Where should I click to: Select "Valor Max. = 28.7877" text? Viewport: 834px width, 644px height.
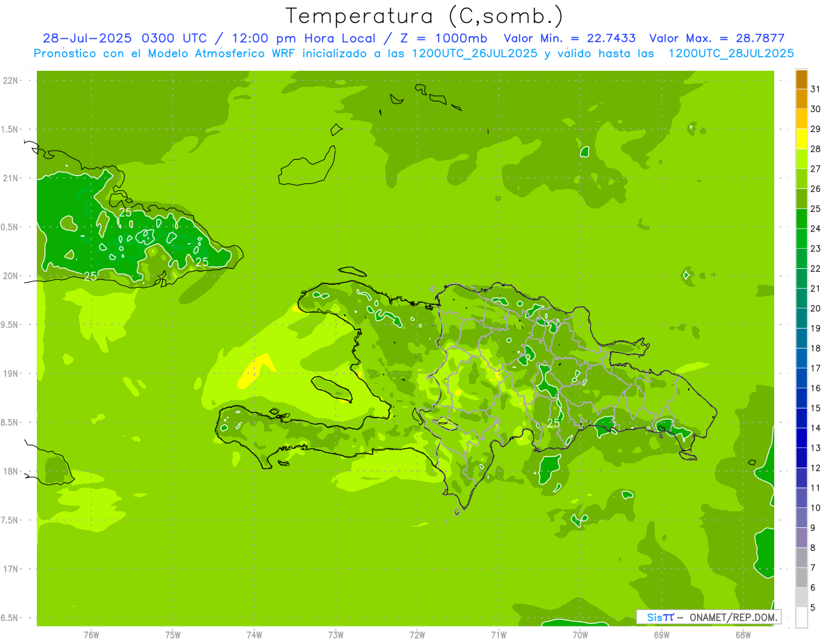[x=717, y=38]
